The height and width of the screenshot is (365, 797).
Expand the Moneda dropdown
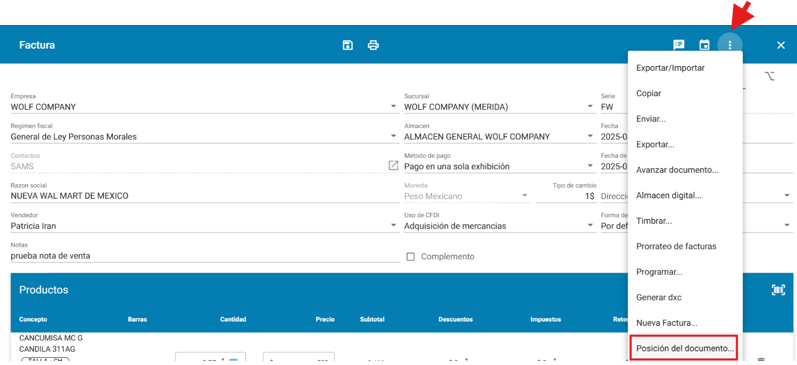525,196
